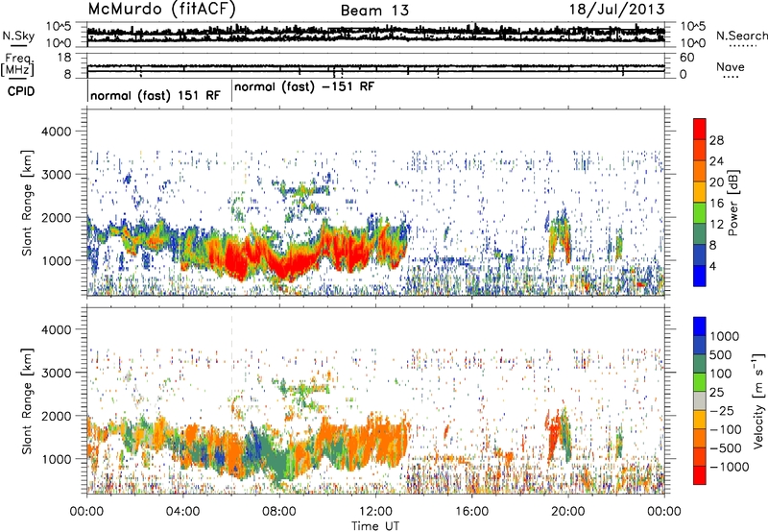Click red top segment of Power colorbar
Screen dimensions: 768x532
click(x=700, y=129)
